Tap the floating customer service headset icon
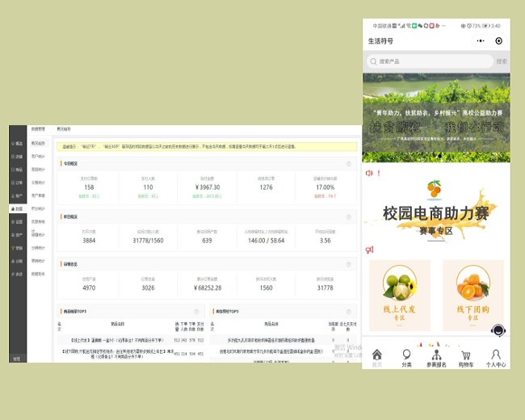 (x=498, y=330)
